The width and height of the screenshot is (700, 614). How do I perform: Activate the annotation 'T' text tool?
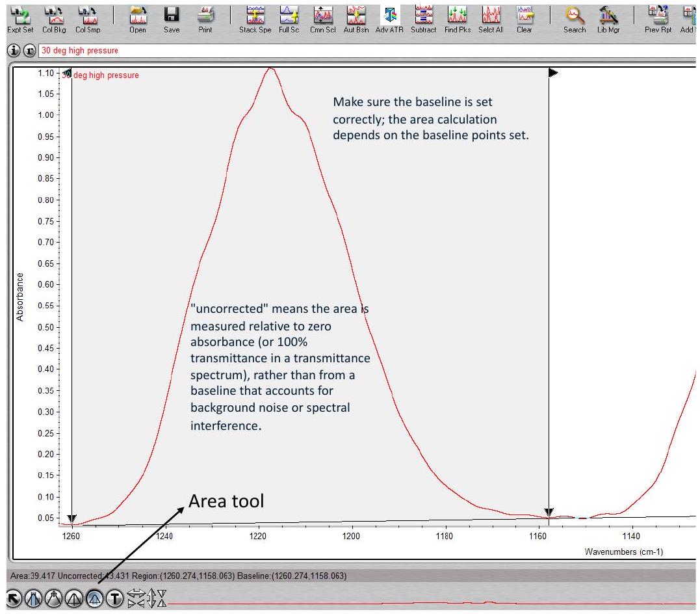(114, 598)
